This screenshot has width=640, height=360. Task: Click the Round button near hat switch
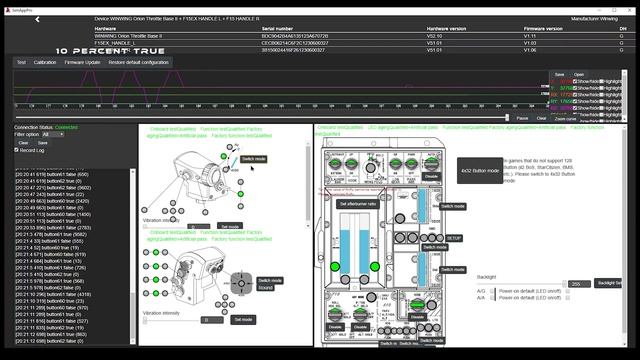[x=265, y=288]
